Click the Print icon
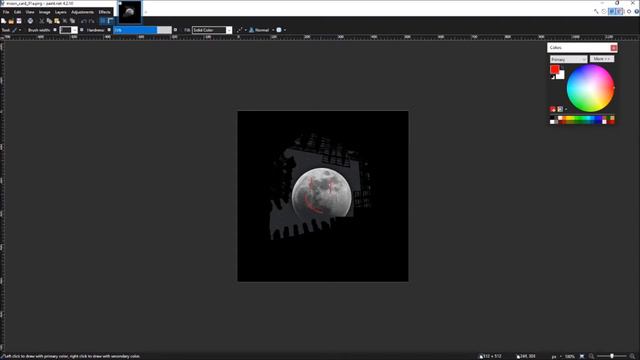Screen dimensions: 640x360 30,21
